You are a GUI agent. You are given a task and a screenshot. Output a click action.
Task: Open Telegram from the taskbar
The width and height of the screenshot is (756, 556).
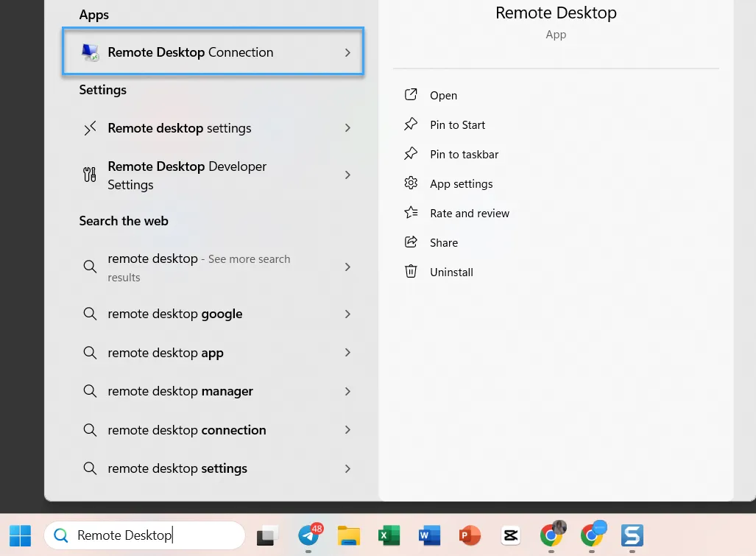pyautogui.click(x=309, y=535)
